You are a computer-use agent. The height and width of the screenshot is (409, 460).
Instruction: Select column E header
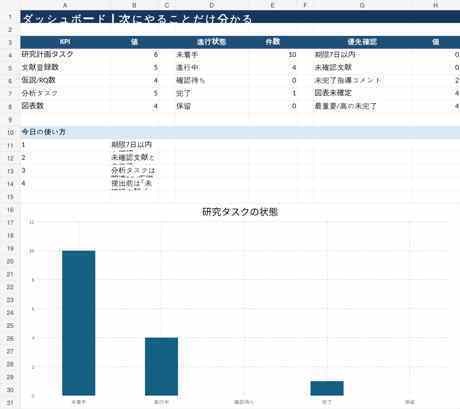pos(273,5)
